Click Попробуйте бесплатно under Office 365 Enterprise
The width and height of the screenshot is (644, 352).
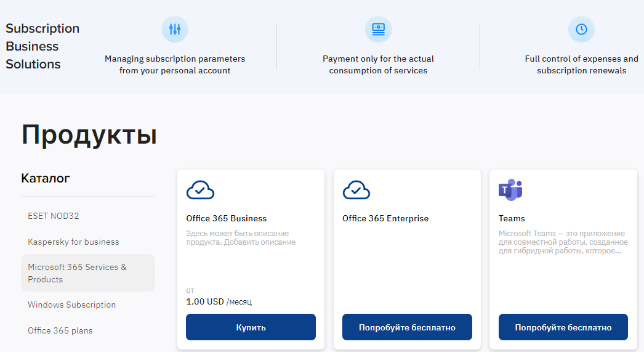click(407, 327)
